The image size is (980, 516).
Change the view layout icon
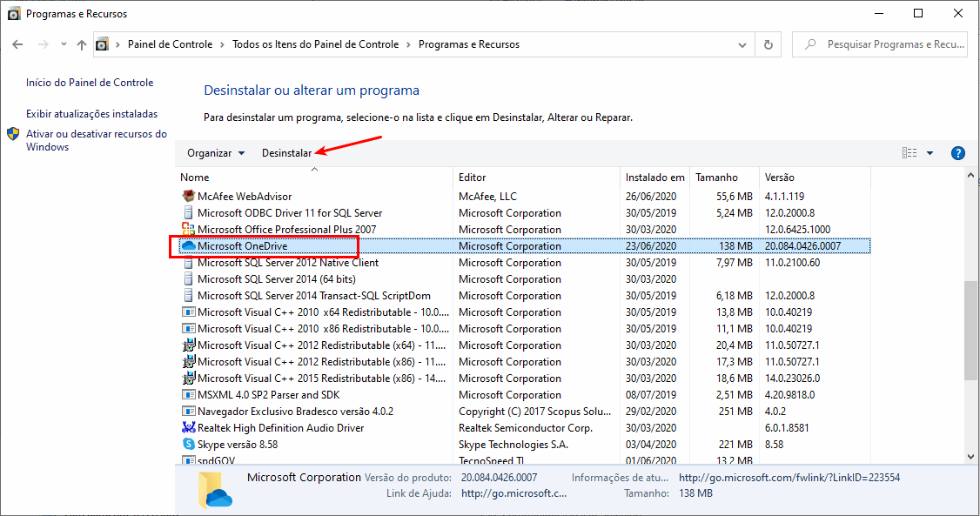point(910,153)
